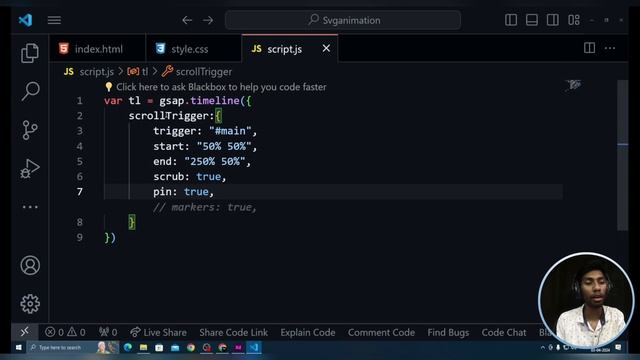Screen dimensions: 640x360
Task: Open the Search view in activity bar
Action: 30,91
